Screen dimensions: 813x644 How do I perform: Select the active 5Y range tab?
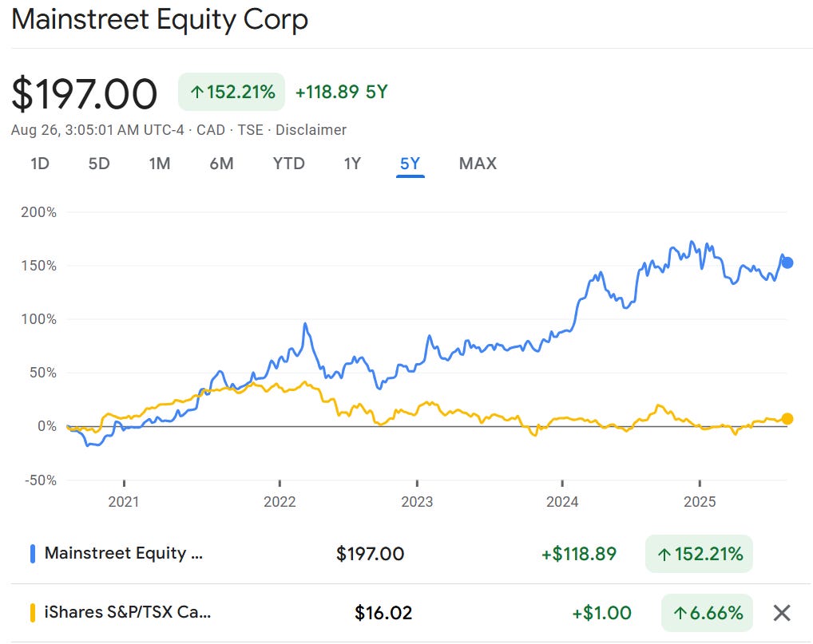(x=410, y=164)
